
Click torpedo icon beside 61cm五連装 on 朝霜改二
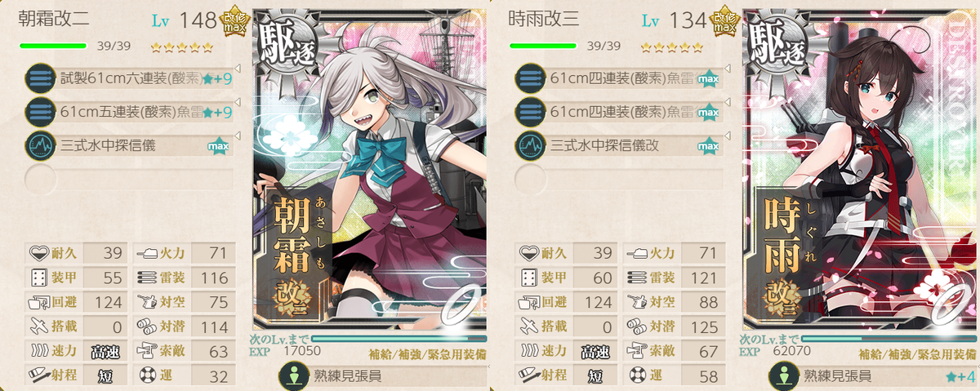[x=39, y=111]
